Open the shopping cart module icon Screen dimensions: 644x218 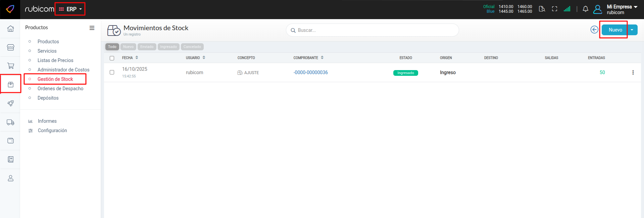point(10,66)
